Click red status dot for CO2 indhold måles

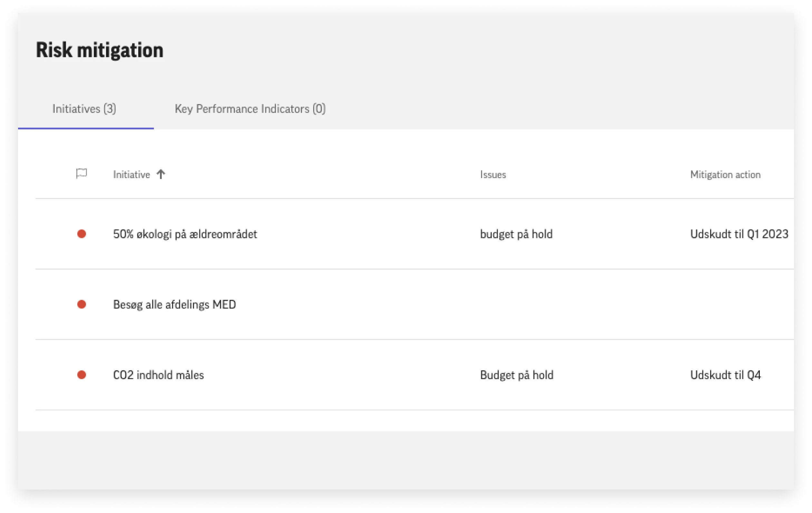(x=82, y=375)
